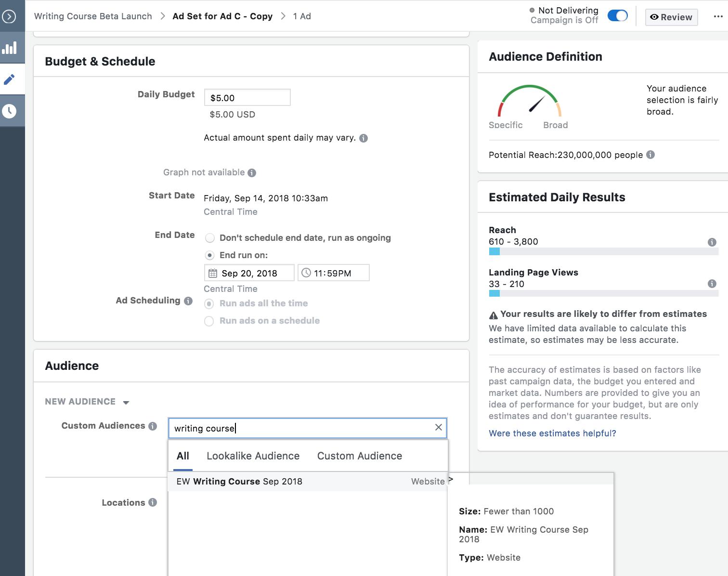Open the 11:59PM end time picker

tap(333, 273)
